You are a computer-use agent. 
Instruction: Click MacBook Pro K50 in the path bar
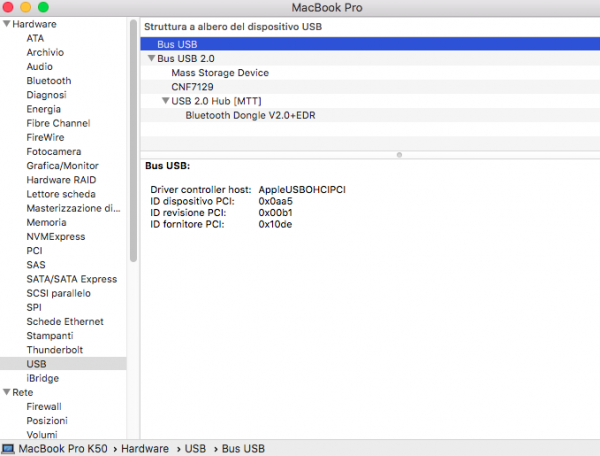(x=63, y=448)
